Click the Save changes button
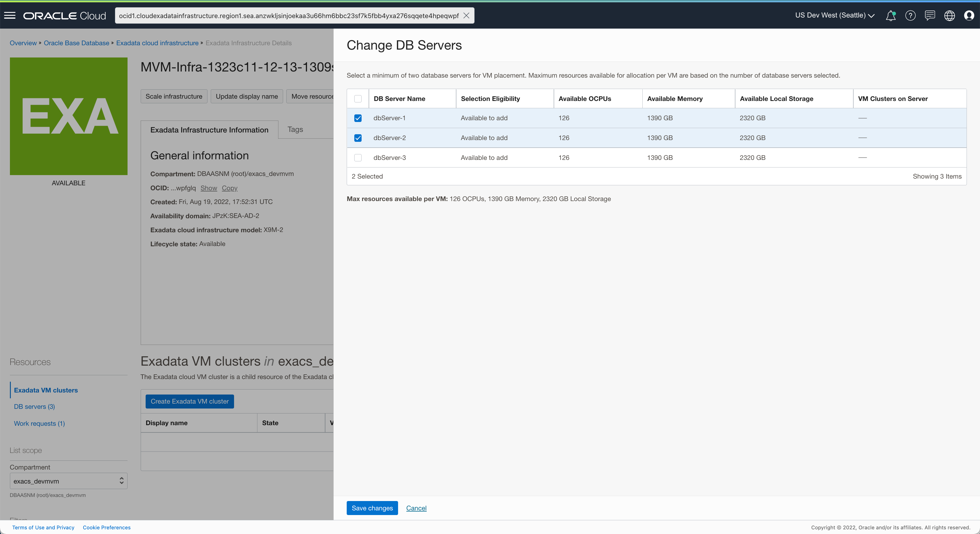Screen dimensions: 980x534 point(372,508)
